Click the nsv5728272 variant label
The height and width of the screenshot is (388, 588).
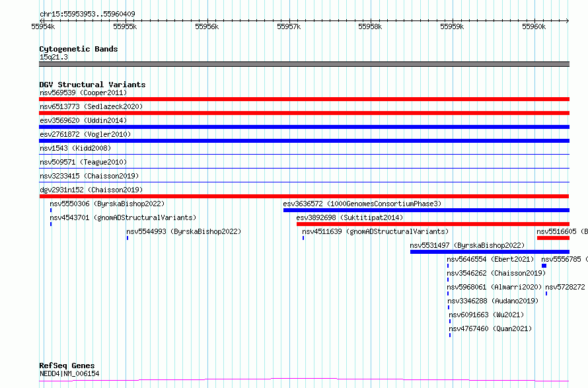point(565,287)
